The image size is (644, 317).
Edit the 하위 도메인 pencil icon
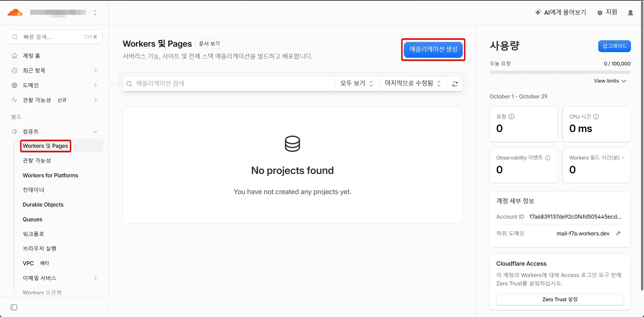618,233
